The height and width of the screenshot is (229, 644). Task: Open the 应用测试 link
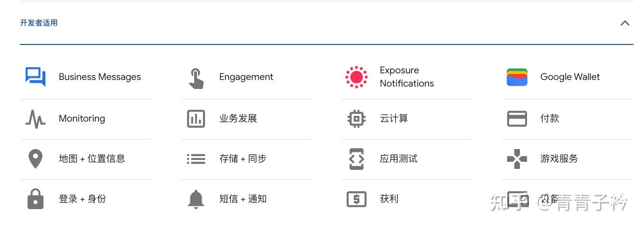point(398,159)
